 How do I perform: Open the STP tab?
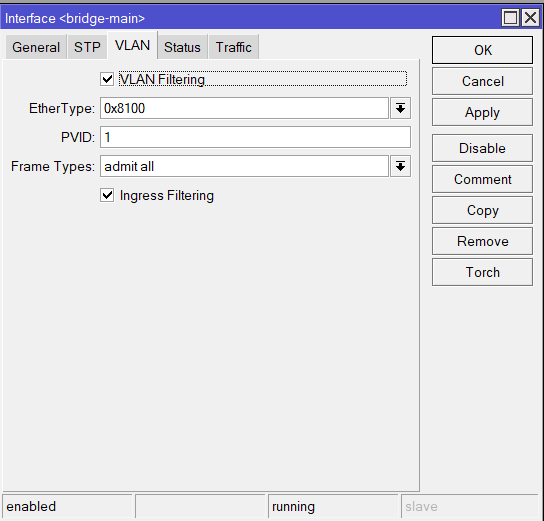[87, 47]
